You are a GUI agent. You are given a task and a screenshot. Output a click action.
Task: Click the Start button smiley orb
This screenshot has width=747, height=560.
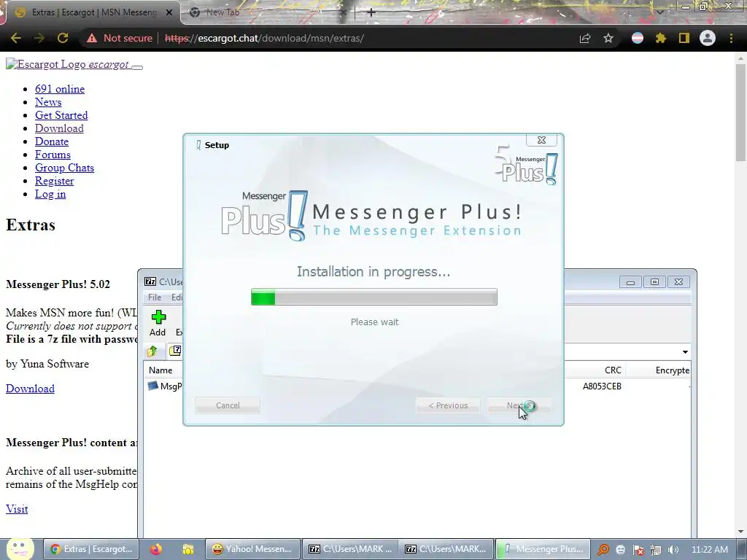(x=20, y=548)
